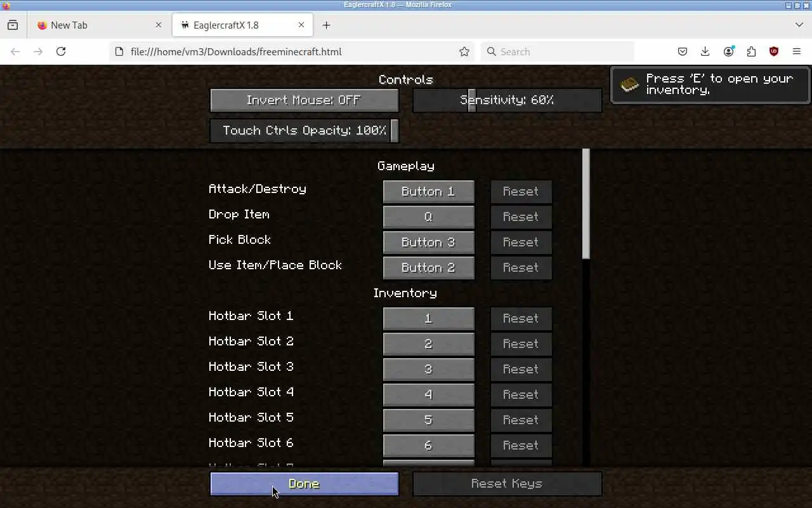The height and width of the screenshot is (508, 812).
Task: Rebind Hotbar Slot 1 key
Action: pyautogui.click(x=429, y=318)
